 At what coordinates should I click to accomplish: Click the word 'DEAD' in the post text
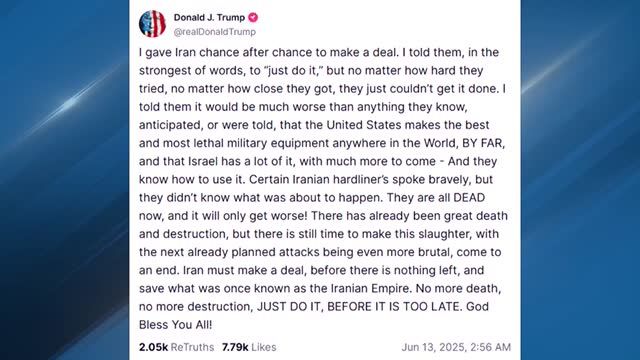tap(469, 198)
